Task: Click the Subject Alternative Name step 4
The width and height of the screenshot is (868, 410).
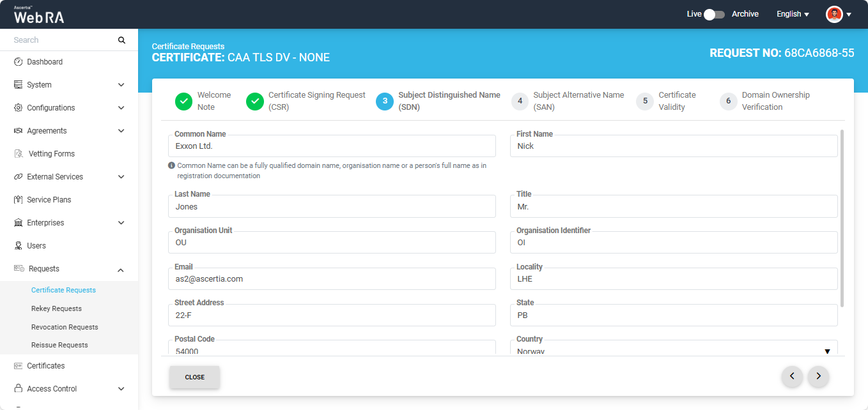Action: 569,101
